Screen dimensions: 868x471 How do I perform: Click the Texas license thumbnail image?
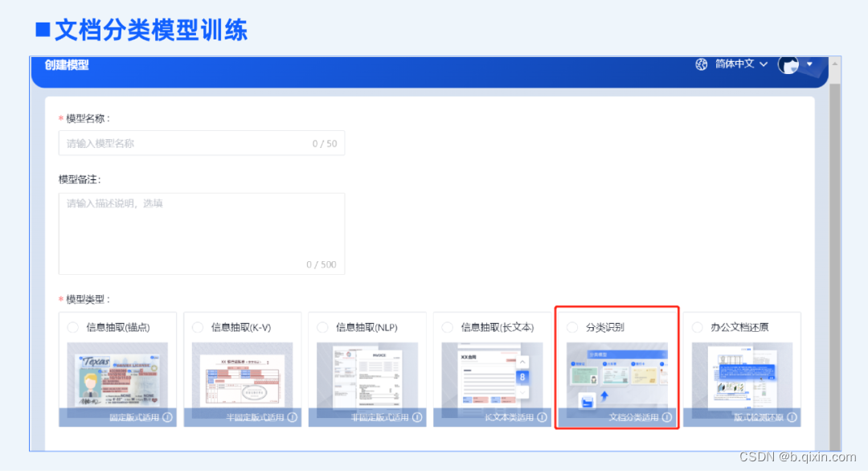point(117,375)
